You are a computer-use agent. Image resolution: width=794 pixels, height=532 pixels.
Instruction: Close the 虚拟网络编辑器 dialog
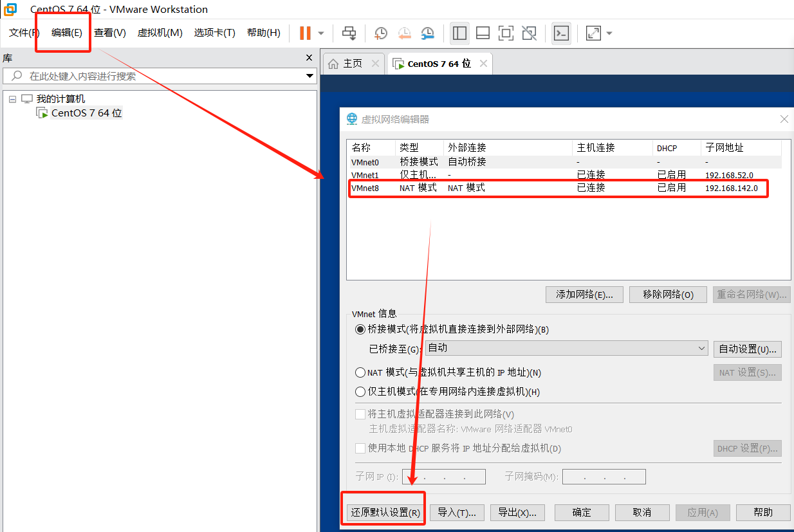point(784,119)
